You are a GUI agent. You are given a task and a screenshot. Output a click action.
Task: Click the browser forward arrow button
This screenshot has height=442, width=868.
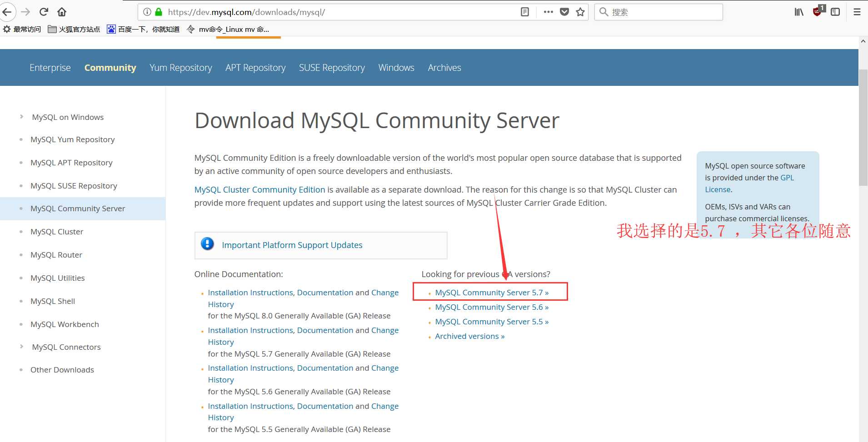click(26, 12)
